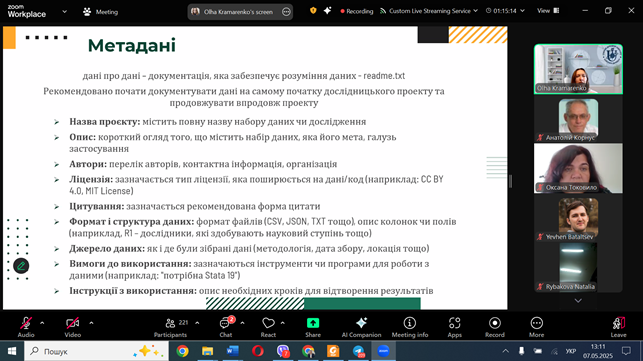Unmute the microphone with Audio button
The height and width of the screenshot is (361, 643).
[26, 327]
